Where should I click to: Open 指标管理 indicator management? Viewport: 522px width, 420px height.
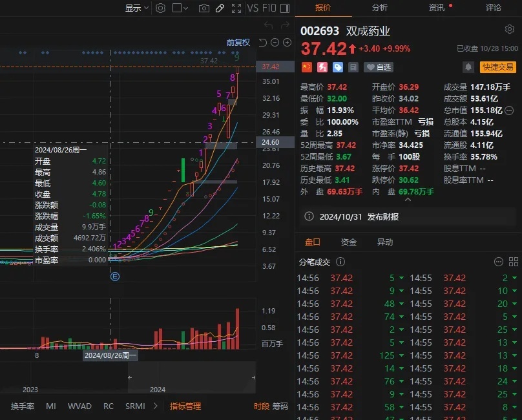(185, 406)
